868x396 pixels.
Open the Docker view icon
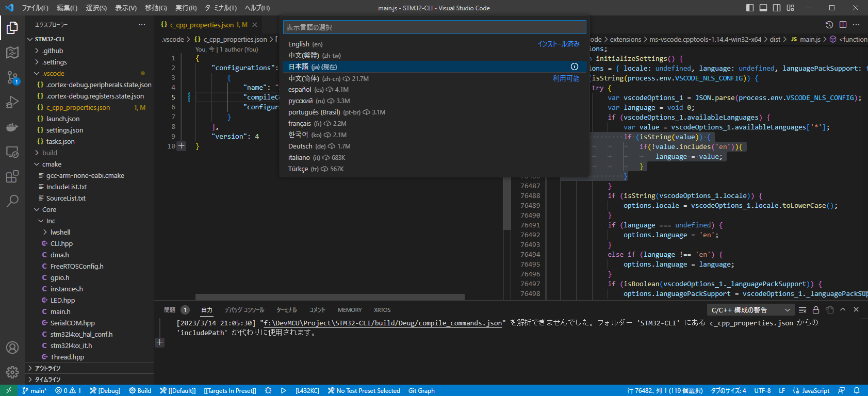click(12, 127)
